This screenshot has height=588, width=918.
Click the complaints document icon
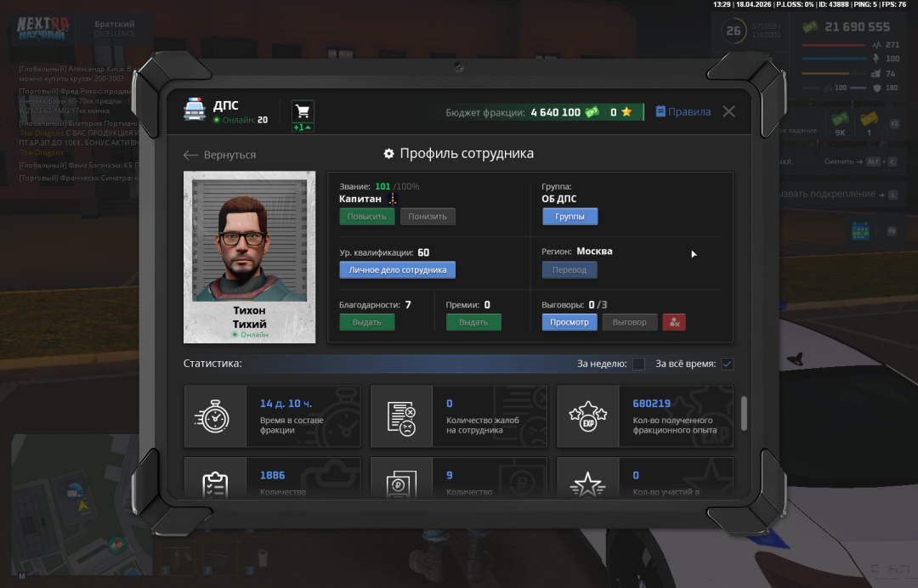(401, 416)
